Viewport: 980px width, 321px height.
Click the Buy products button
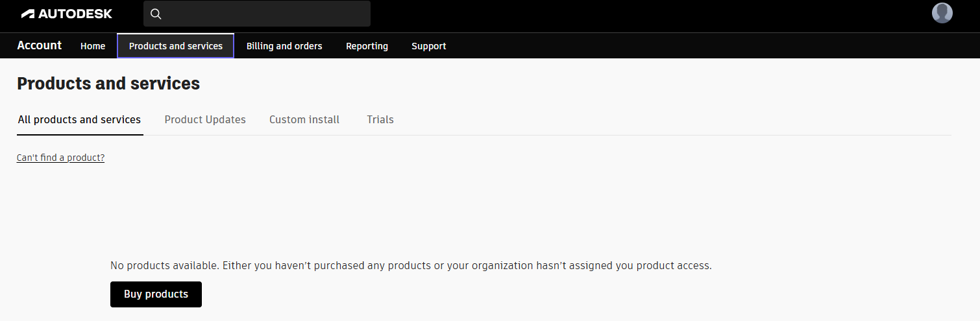[x=156, y=294]
